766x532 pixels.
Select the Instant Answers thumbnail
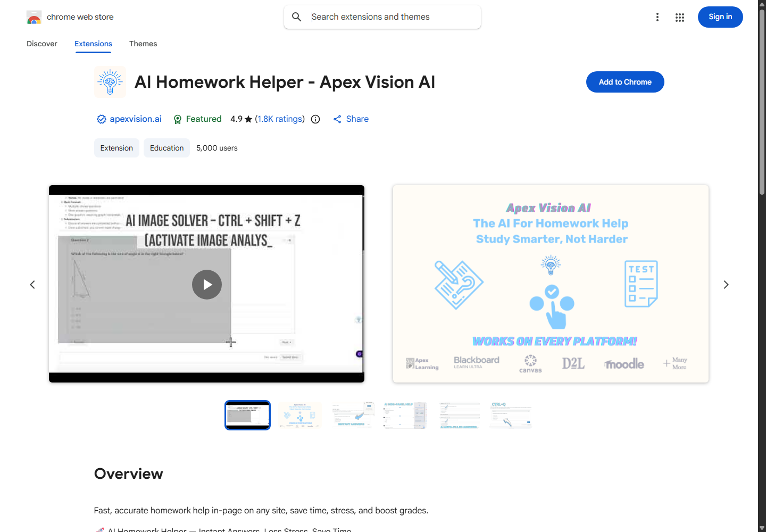coord(353,415)
